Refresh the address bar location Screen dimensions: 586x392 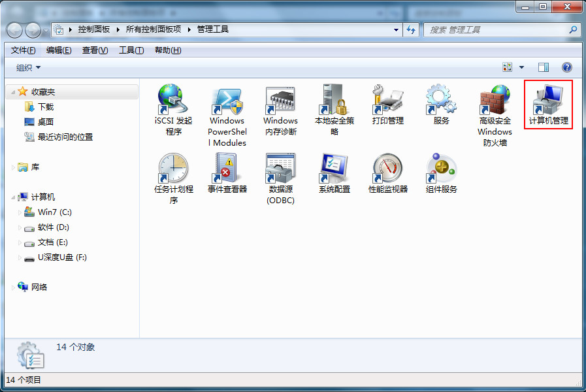(x=411, y=30)
